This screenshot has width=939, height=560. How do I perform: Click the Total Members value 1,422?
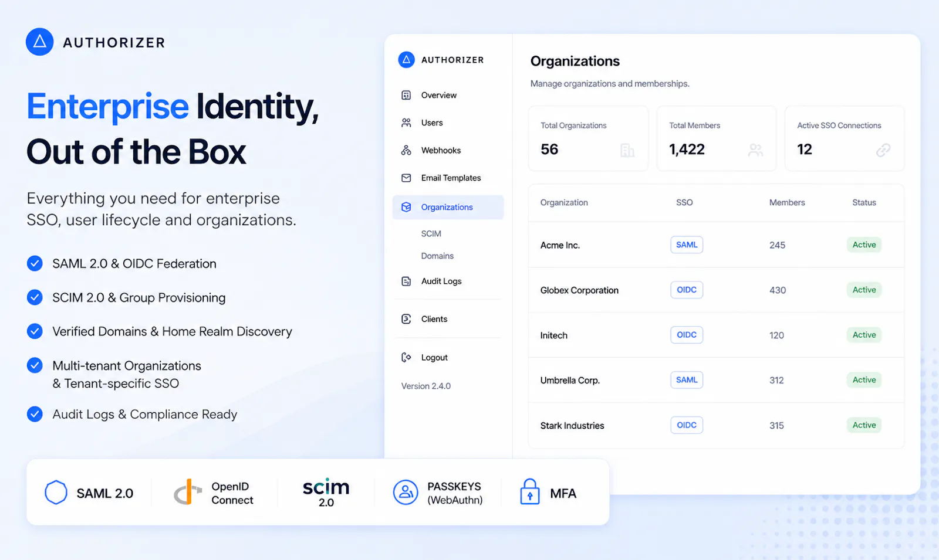point(687,150)
